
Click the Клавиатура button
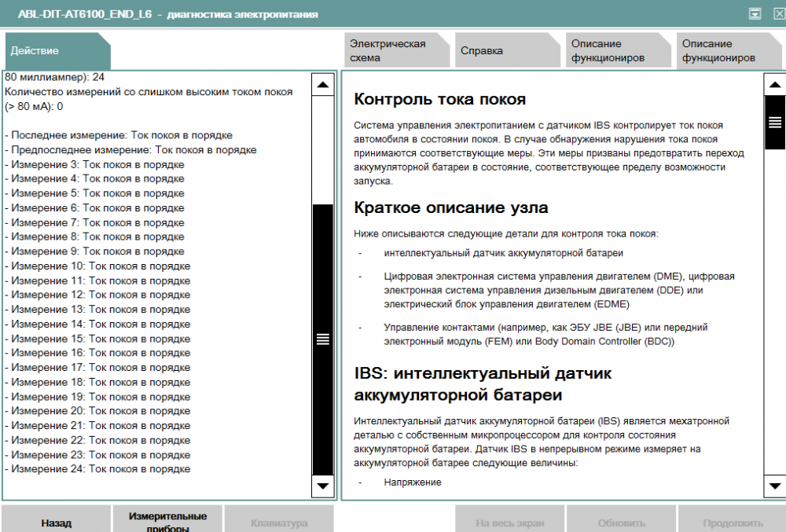click(279, 523)
